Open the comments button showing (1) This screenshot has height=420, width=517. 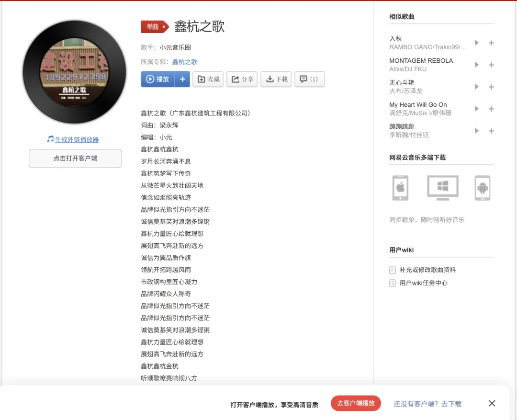pyautogui.click(x=310, y=79)
